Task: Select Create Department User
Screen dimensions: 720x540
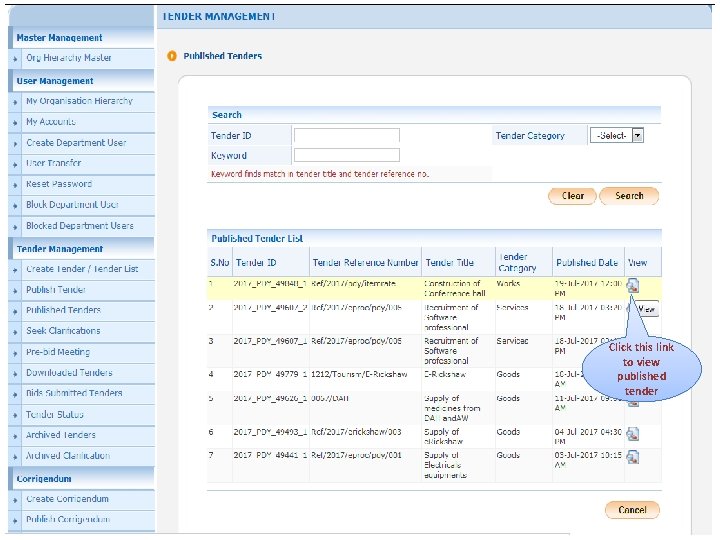Action: [x=76, y=143]
